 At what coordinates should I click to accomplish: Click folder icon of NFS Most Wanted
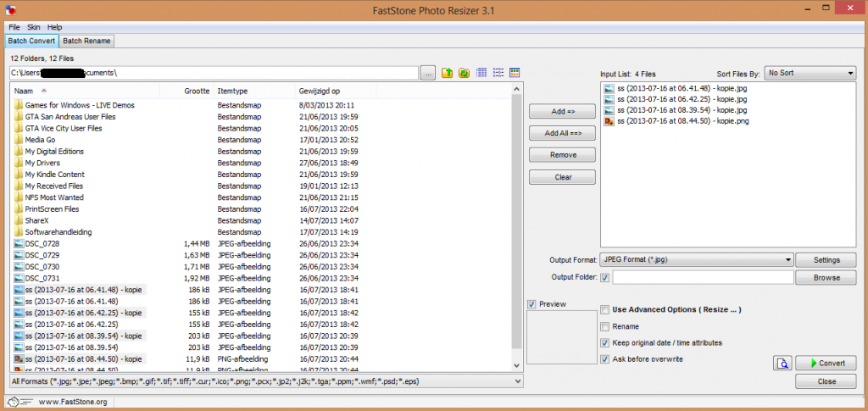(19, 197)
